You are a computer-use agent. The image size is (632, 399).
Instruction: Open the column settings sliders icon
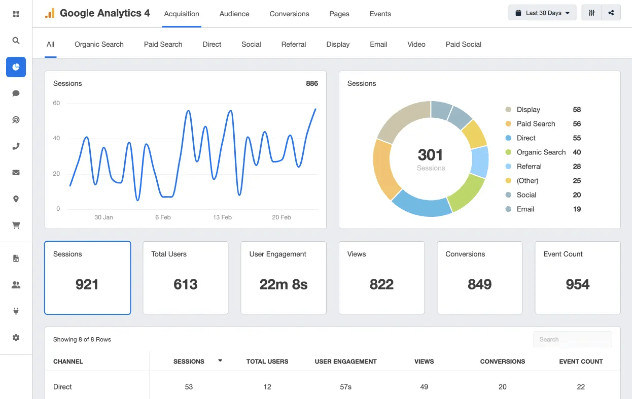click(591, 13)
